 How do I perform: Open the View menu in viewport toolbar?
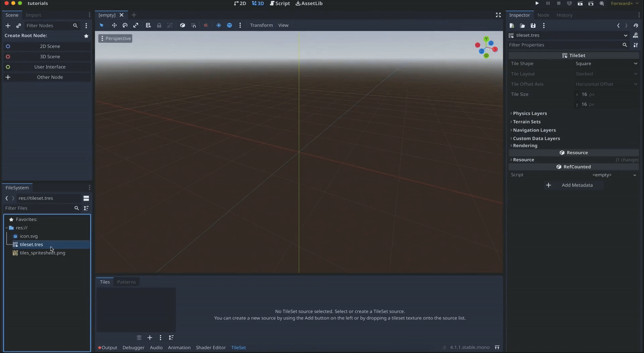coord(283,25)
